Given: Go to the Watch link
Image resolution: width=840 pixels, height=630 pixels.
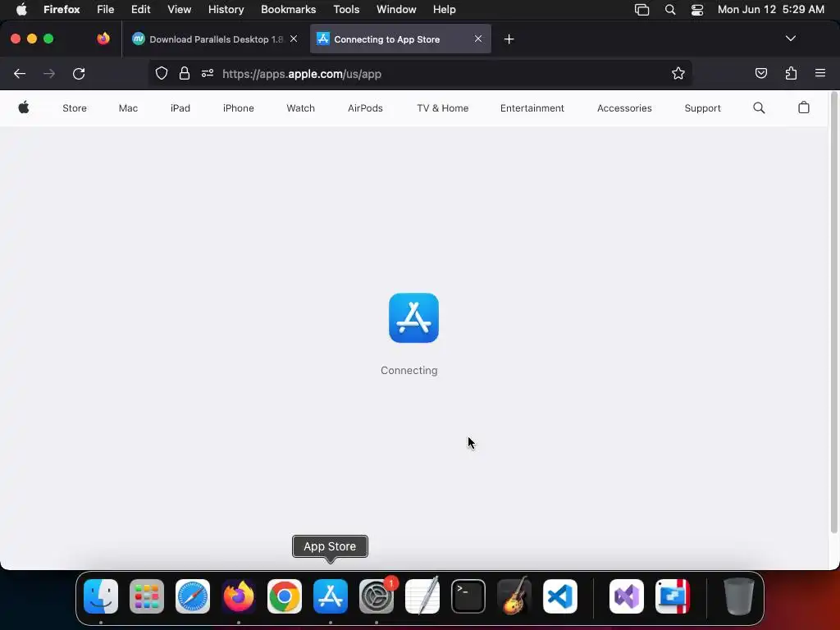Looking at the screenshot, I should 300,108.
